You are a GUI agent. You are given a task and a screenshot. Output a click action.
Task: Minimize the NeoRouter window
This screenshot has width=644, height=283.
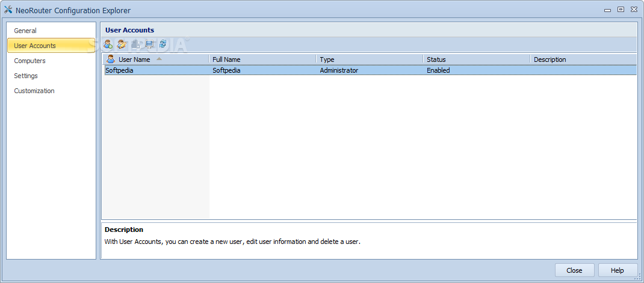coord(608,10)
